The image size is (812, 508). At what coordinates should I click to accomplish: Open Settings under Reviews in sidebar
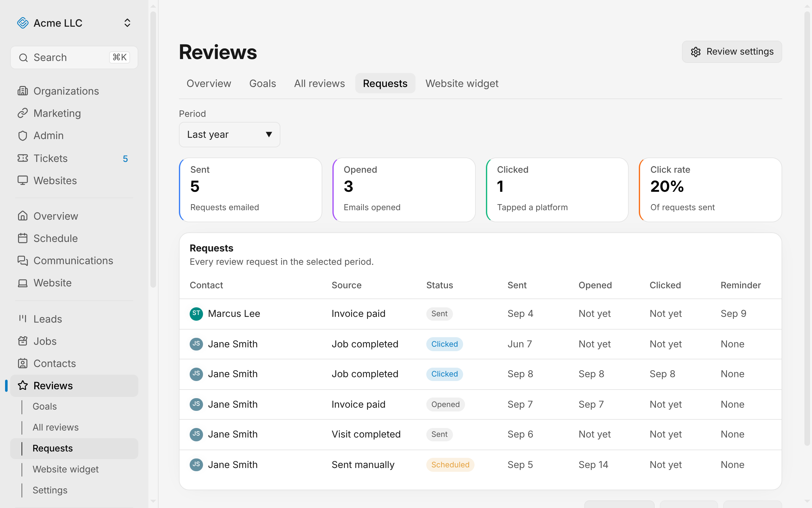point(50,490)
